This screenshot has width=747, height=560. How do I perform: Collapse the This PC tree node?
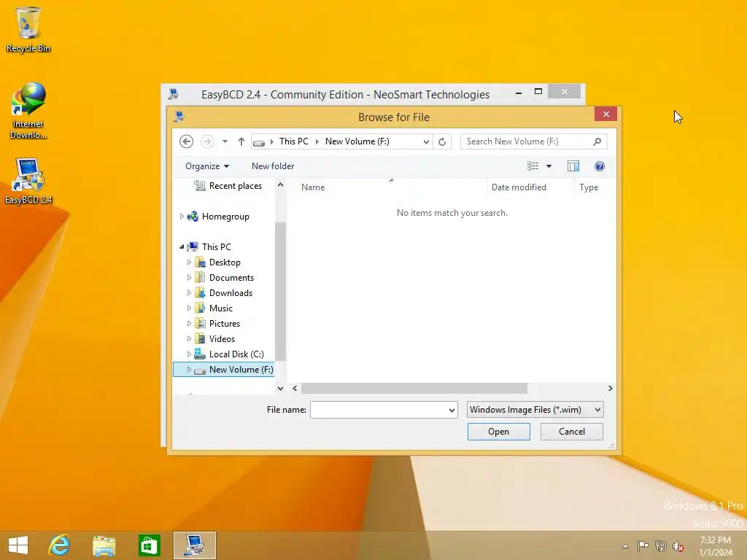click(x=182, y=246)
